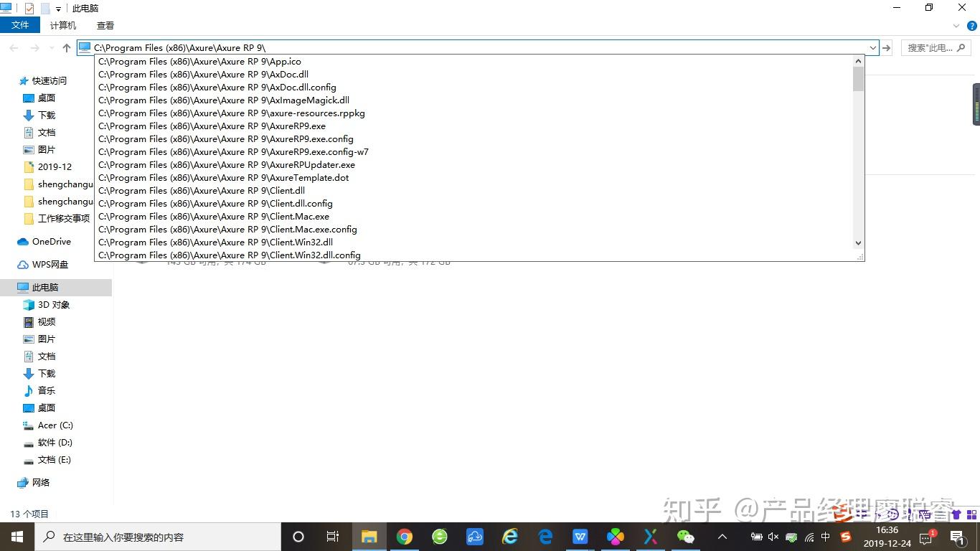The height and width of the screenshot is (551, 980).
Task: Go up one folder level with up arrow
Action: [67, 48]
